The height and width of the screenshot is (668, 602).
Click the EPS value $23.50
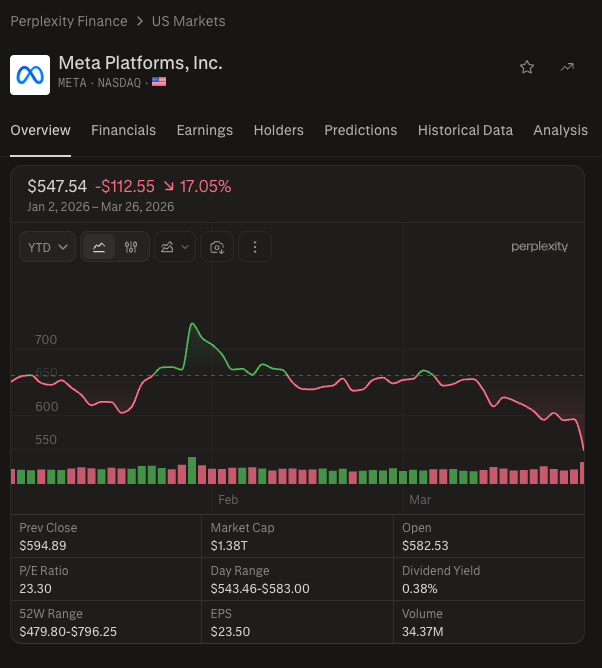click(230, 631)
